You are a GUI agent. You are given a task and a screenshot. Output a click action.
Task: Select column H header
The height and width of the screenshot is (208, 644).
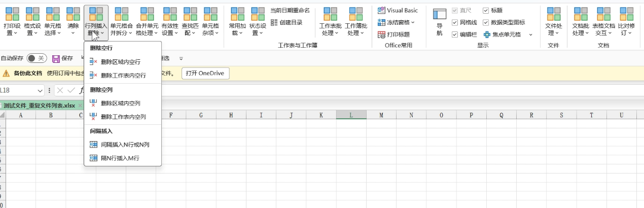(231, 115)
